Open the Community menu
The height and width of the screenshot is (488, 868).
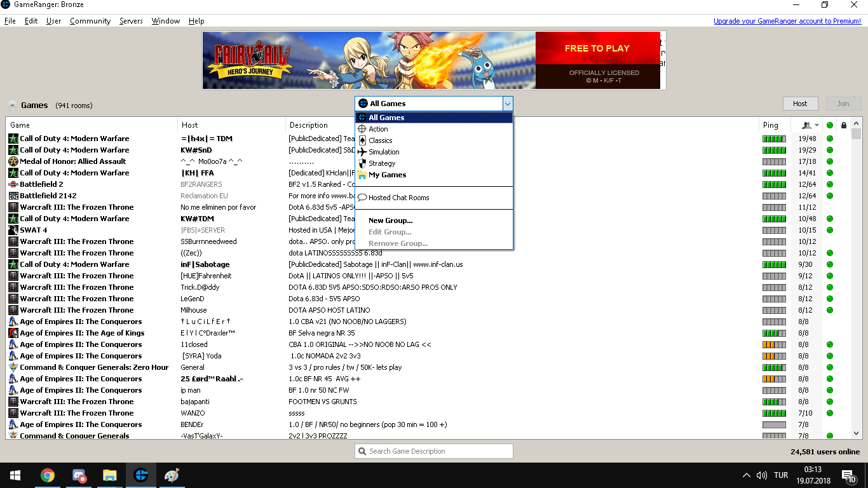tap(90, 21)
